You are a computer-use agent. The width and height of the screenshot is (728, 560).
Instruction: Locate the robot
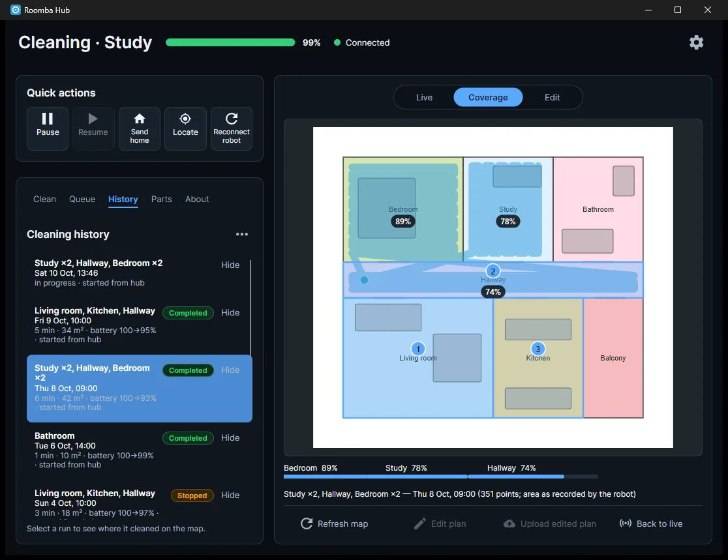pyautogui.click(x=185, y=128)
